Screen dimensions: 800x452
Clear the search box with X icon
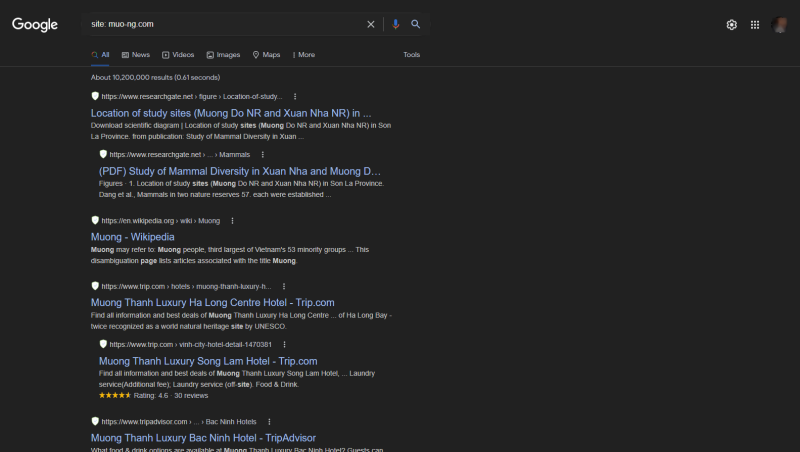point(371,24)
